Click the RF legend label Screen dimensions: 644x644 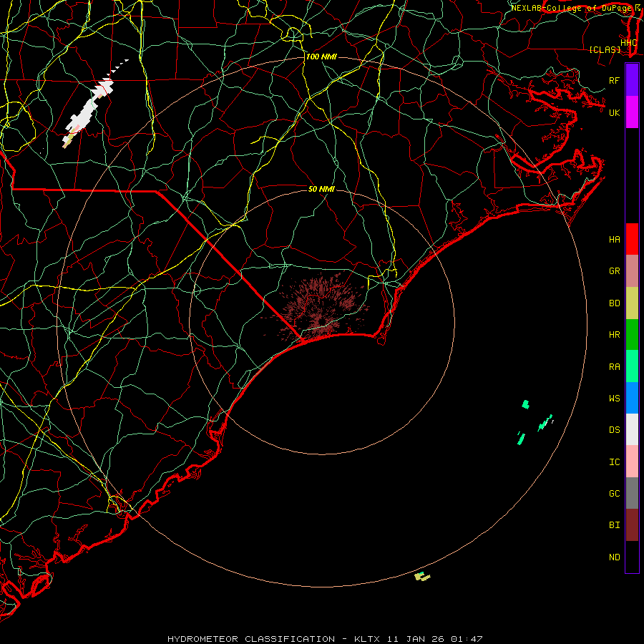(614, 80)
